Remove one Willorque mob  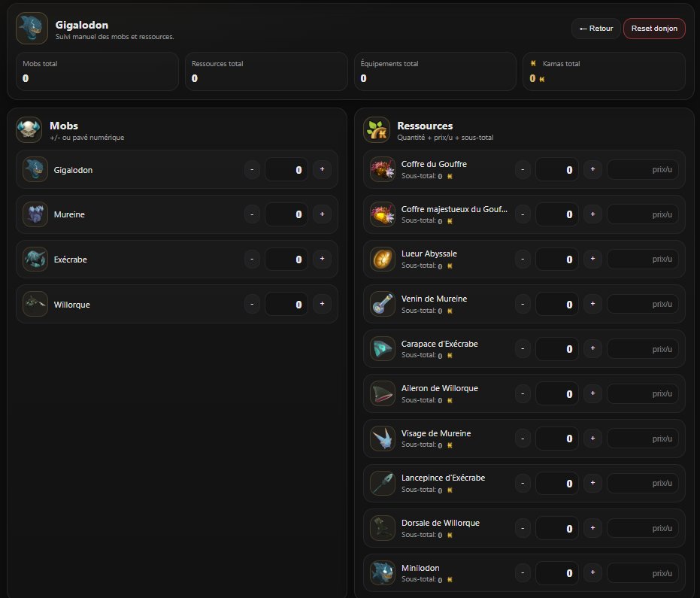(x=252, y=304)
